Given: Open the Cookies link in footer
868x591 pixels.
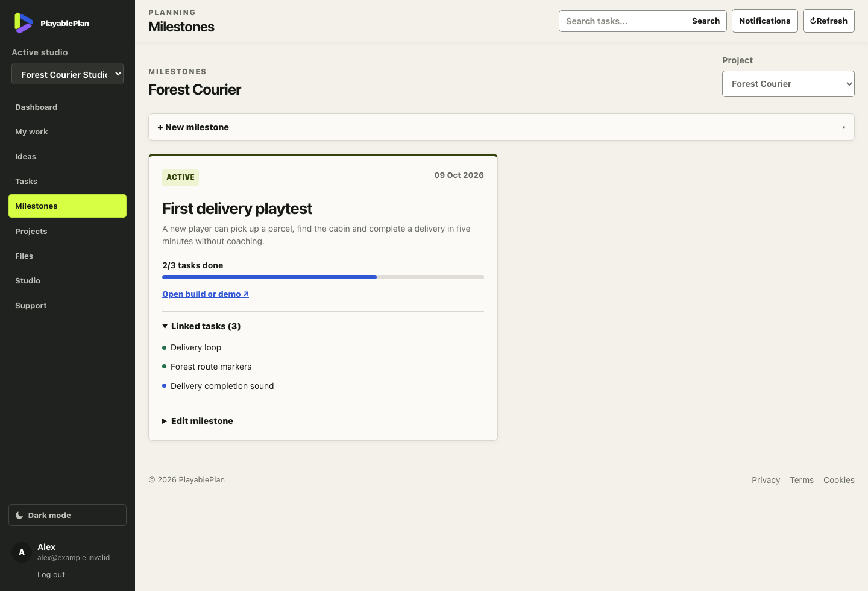Looking at the screenshot, I should pos(839,480).
